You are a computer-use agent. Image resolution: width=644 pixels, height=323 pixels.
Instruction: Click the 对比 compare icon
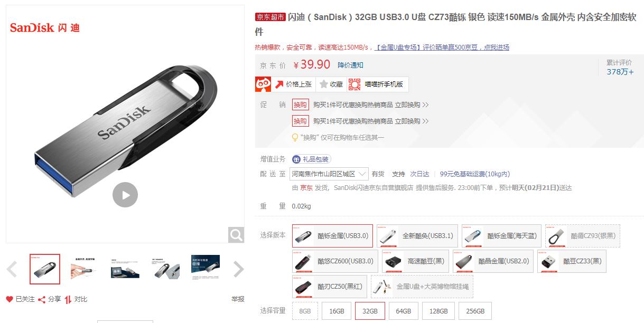[68, 299]
